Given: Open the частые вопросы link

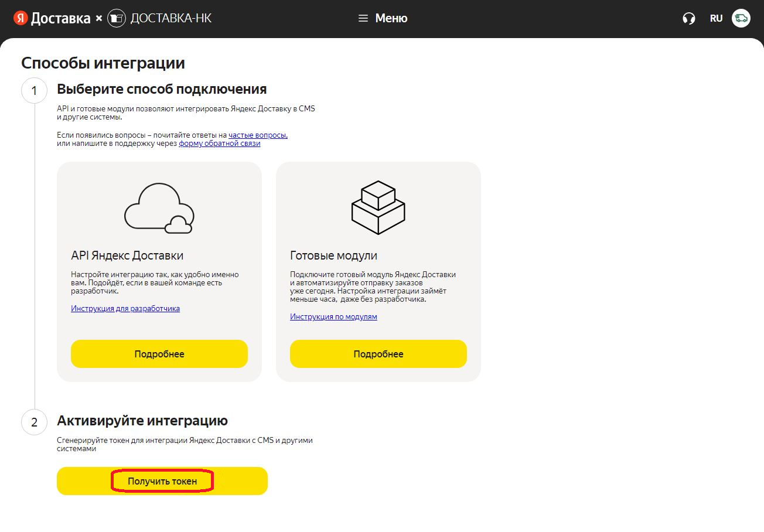Looking at the screenshot, I should pos(258,135).
